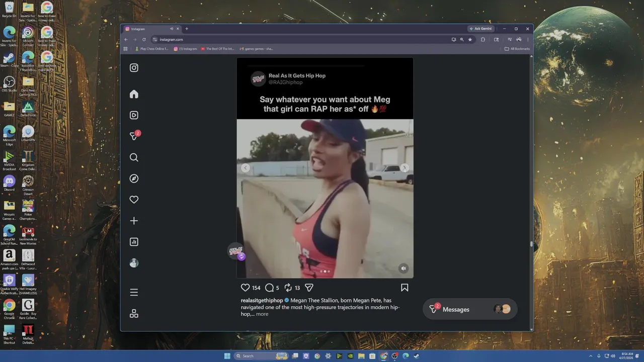The image size is (644, 362).
Task: Open a new browser tab
Action: click(187, 29)
